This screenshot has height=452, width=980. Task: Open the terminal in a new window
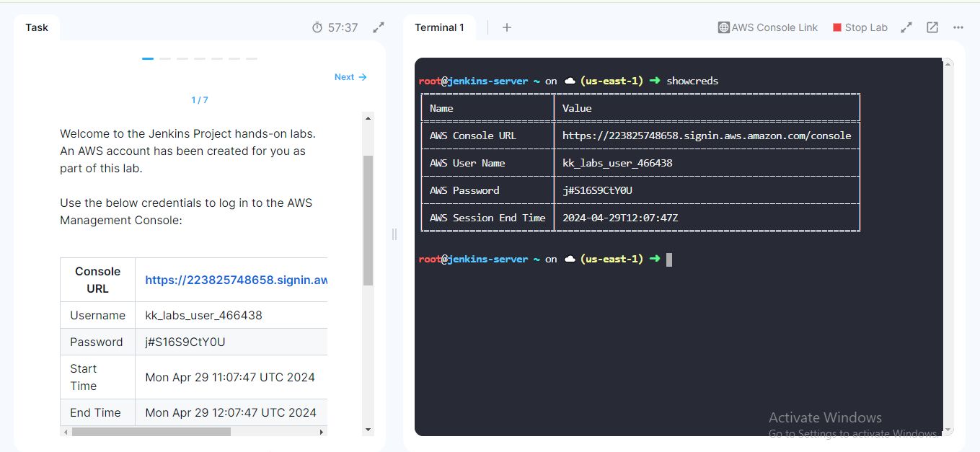pyautogui.click(x=932, y=27)
